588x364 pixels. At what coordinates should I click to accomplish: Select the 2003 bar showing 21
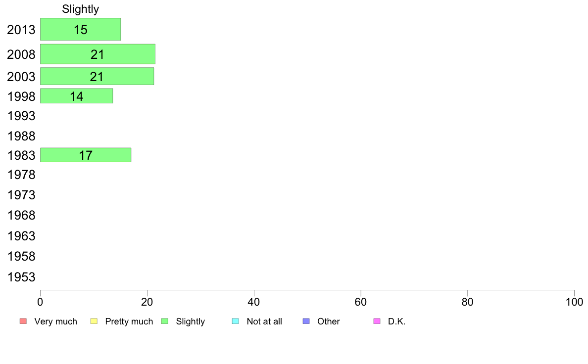coord(97,76)
